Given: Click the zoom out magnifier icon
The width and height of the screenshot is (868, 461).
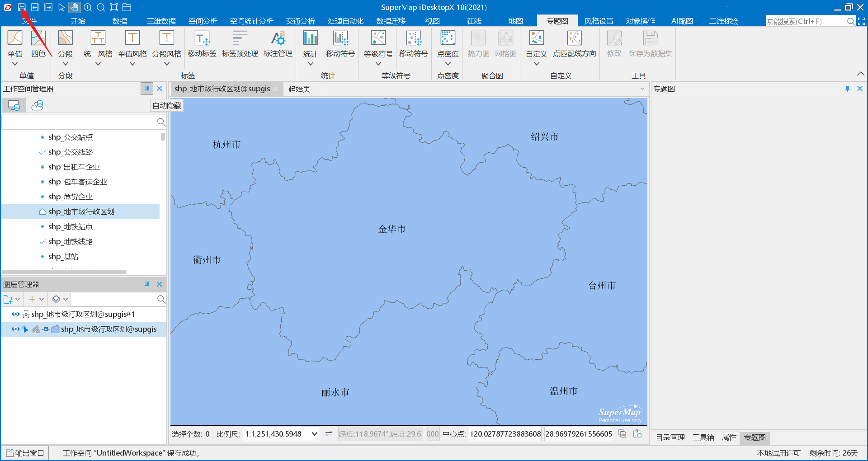Looking at the screenshot, I should pos(101,7).
